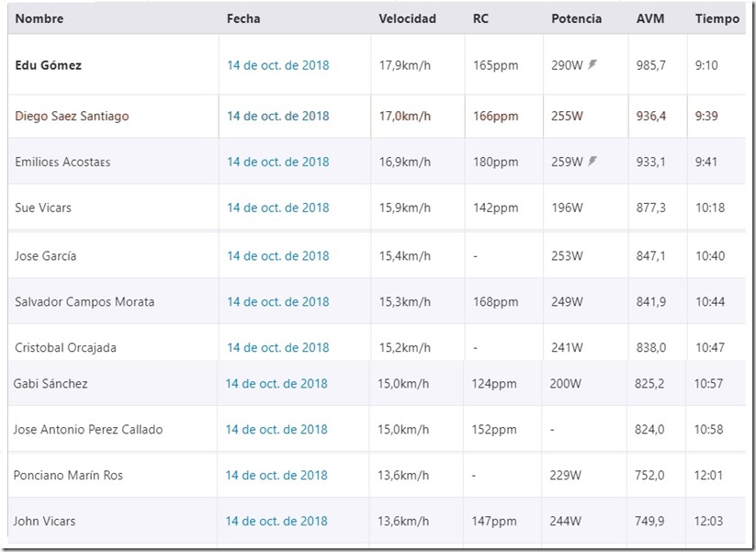Click the name Sue Vicars
This screenshot has width=756, height=552.
coord(43,208)
